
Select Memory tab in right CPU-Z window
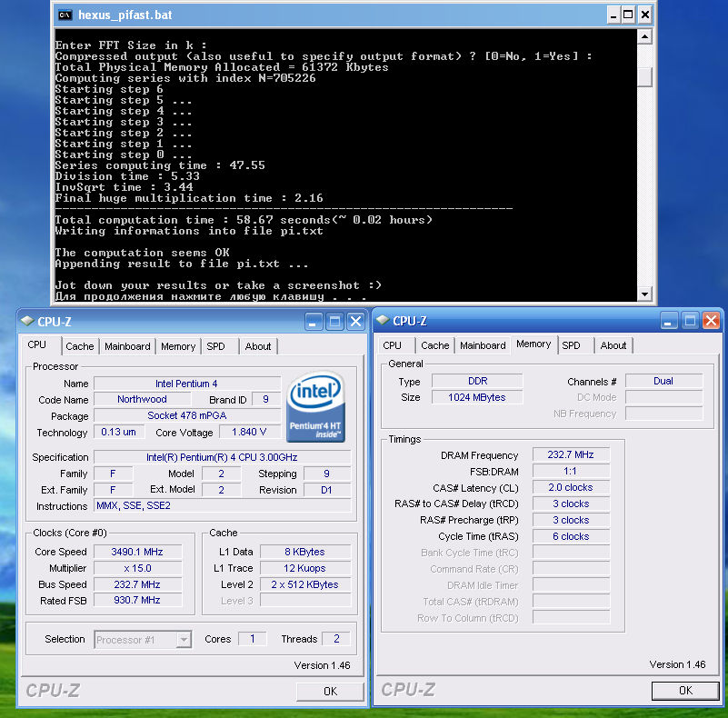click(534, 344)
